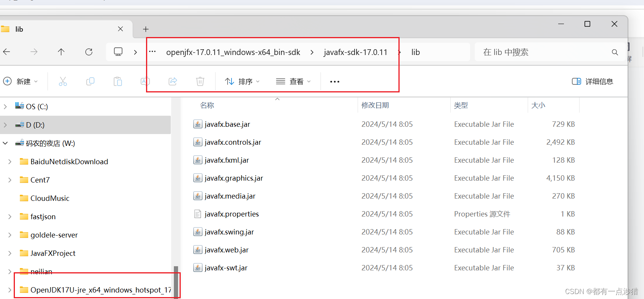Viewport: 644px width, 299px height.
Task: Expand the Cent7 folder node
Action: click(10, 180)
